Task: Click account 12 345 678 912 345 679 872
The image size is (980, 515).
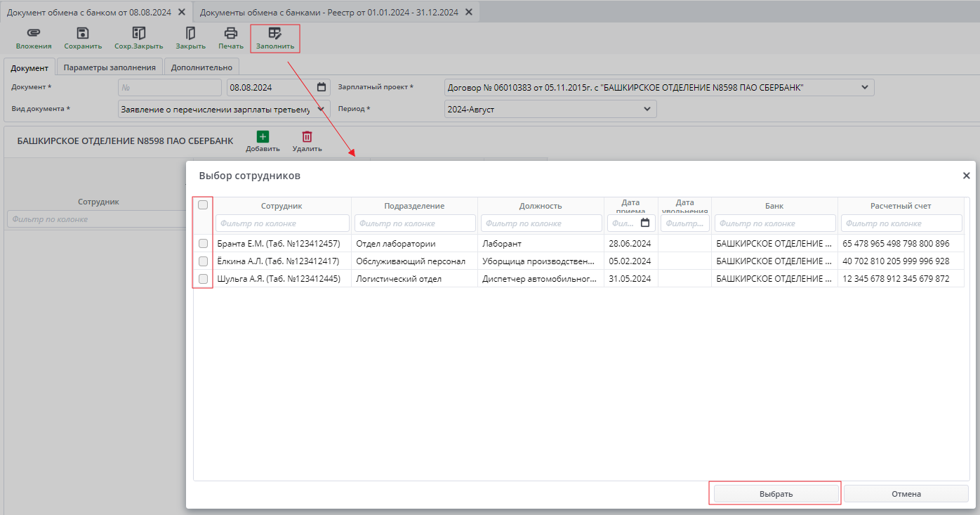Action: [901, 279]
